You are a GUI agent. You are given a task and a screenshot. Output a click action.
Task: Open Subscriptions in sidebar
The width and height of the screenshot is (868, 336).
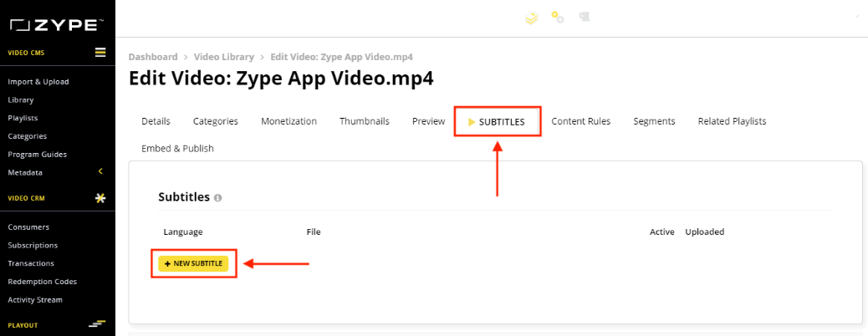[x=33, y=245]
